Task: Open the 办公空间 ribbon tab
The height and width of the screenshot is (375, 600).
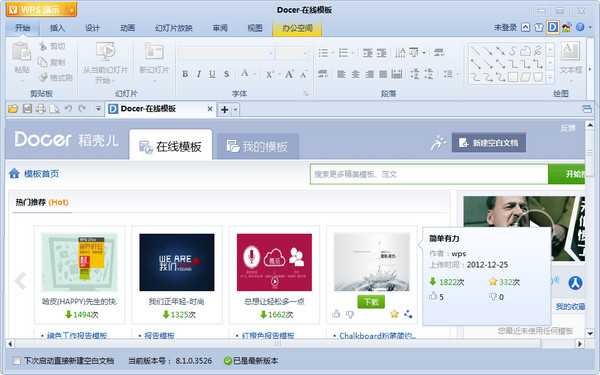Action: (297, 28)
